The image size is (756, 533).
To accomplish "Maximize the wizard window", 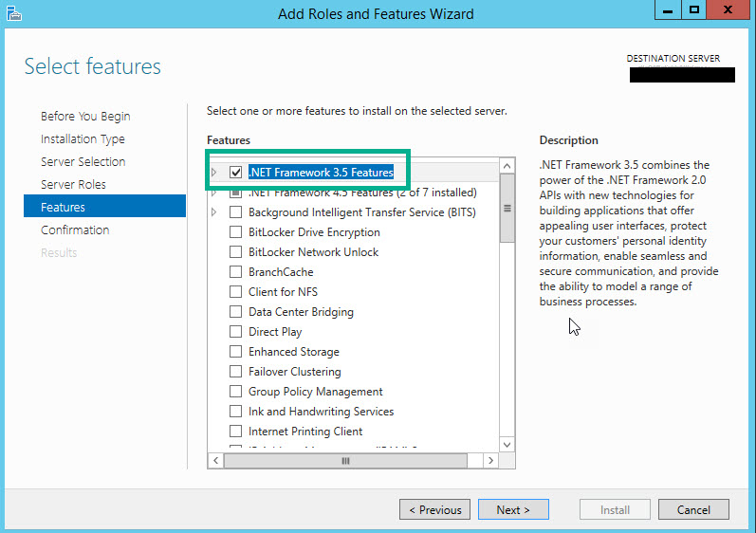I will (693, 10).
